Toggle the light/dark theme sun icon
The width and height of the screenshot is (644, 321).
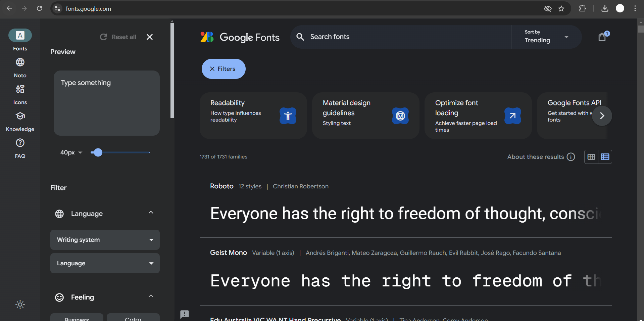click(x=20, y=305)
